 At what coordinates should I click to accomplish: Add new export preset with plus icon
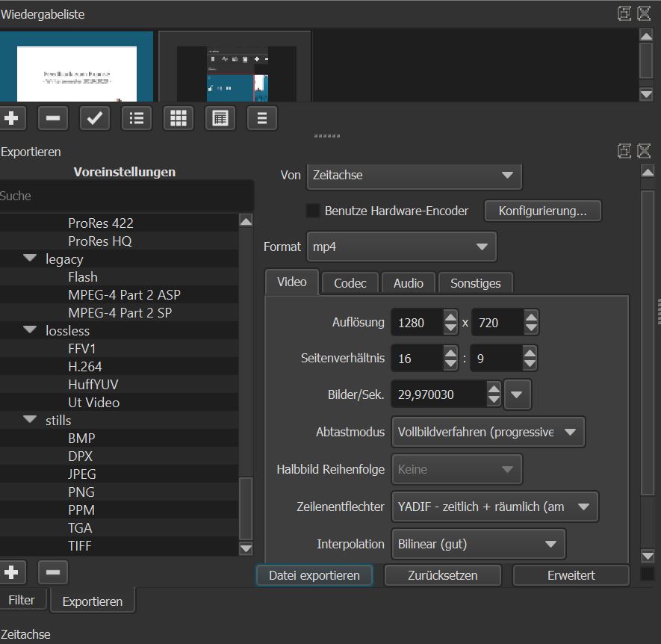pyautogui.click(x=10, y=572)
